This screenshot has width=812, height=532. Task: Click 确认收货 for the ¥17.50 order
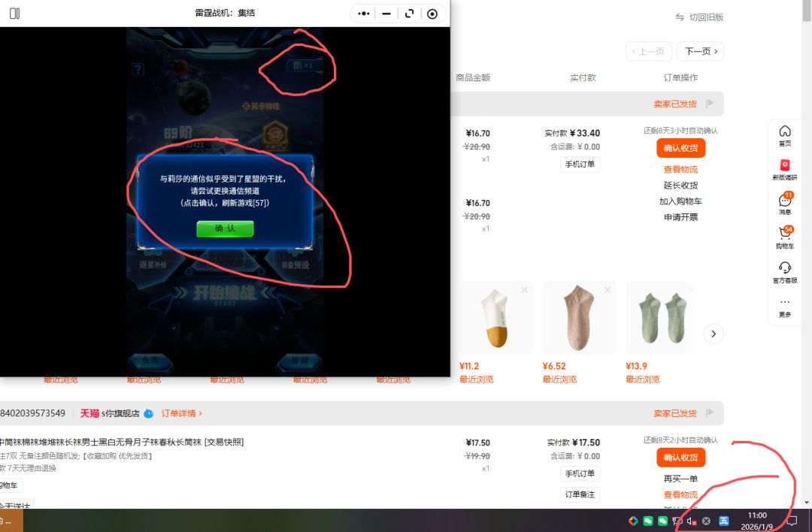coord(681,458)
